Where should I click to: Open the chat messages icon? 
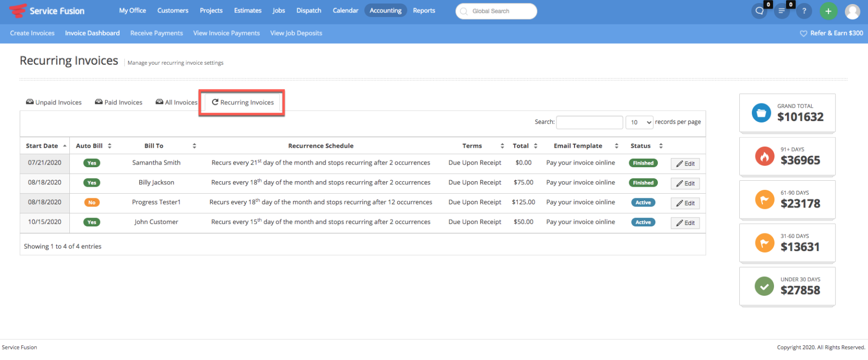click(759, 11)
